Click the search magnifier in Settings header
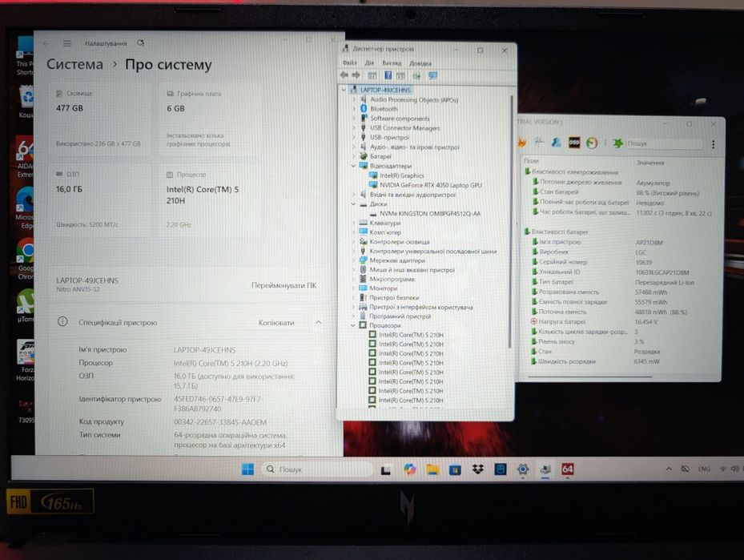Screen dimensions: 744x560 pos(141,43)
